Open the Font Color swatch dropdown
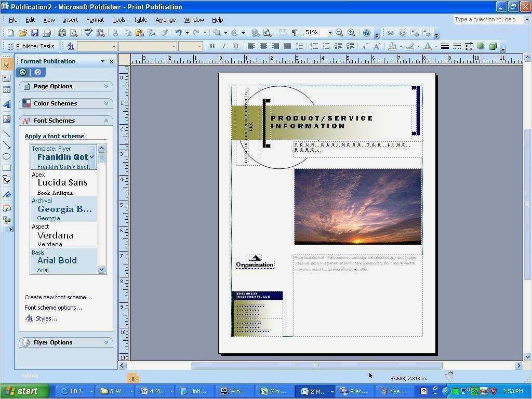Image resolution: width=532 pixels, height=399 pixels. click(x=435, y=46)
